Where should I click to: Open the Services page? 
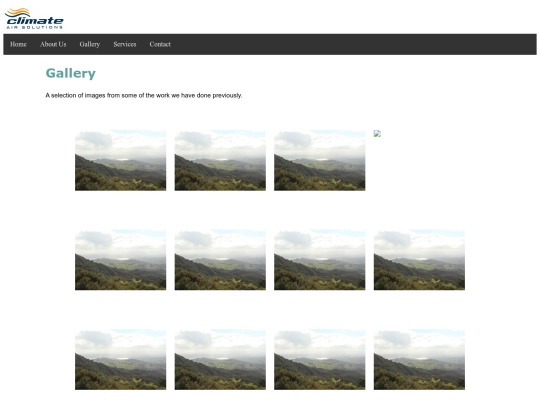pos(125,44)
